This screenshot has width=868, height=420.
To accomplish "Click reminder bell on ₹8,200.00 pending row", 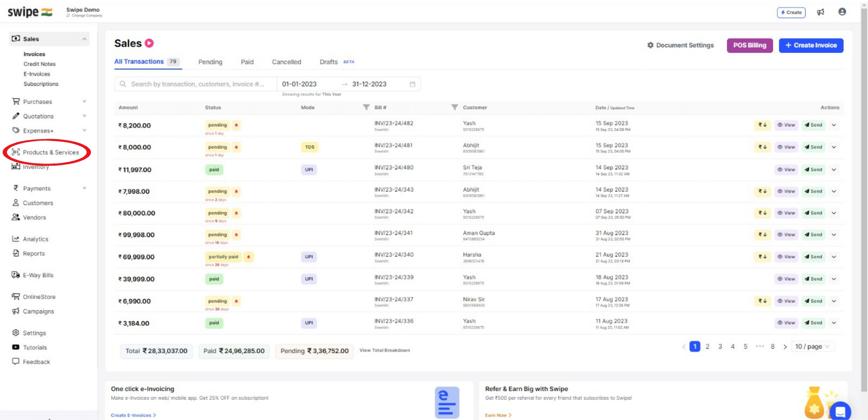I will (236, 125).
